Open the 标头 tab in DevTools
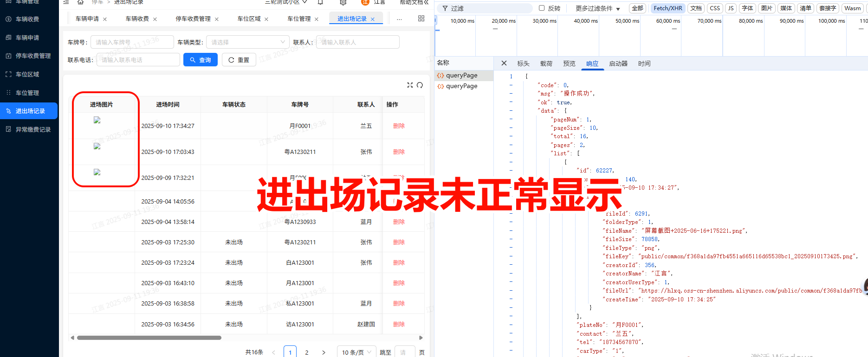Viewport: 868px width, 357px height. tap(523, 64)
